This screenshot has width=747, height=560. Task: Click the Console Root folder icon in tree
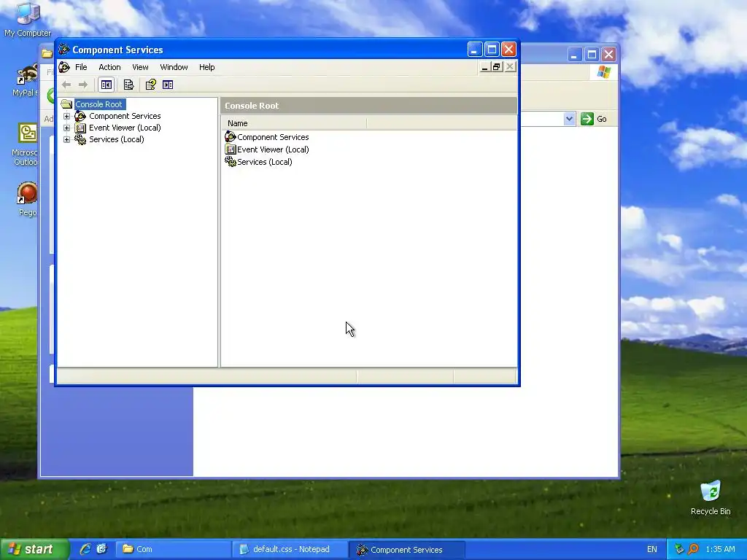[66, 104]
